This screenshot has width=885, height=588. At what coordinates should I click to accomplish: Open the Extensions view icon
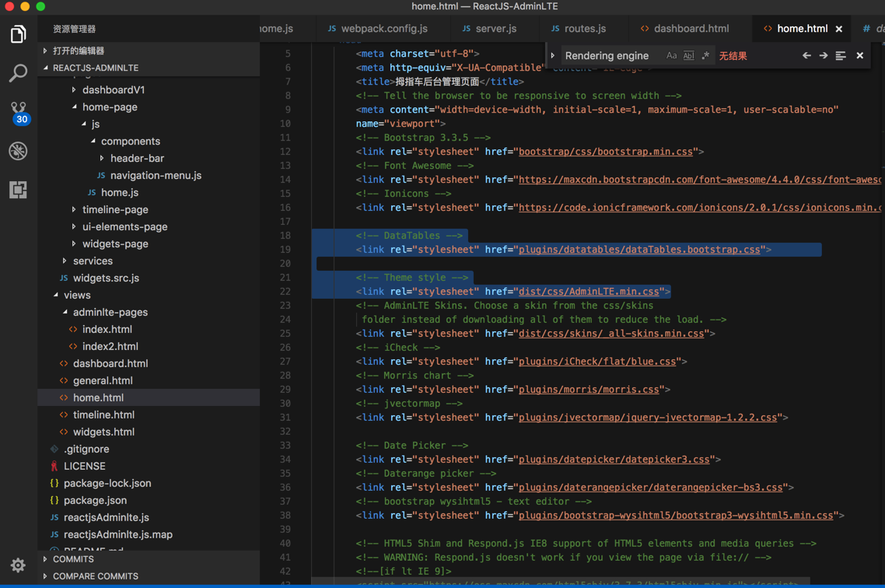18,190
